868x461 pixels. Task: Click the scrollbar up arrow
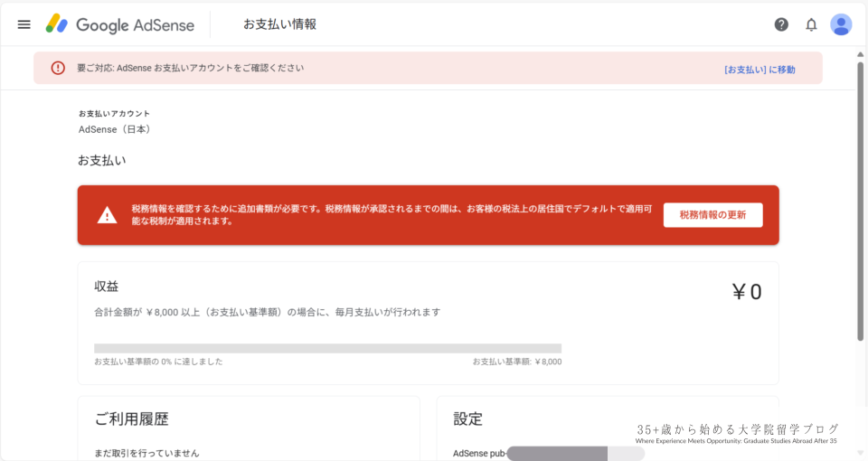pyautogui.click(x=860, y=53)
